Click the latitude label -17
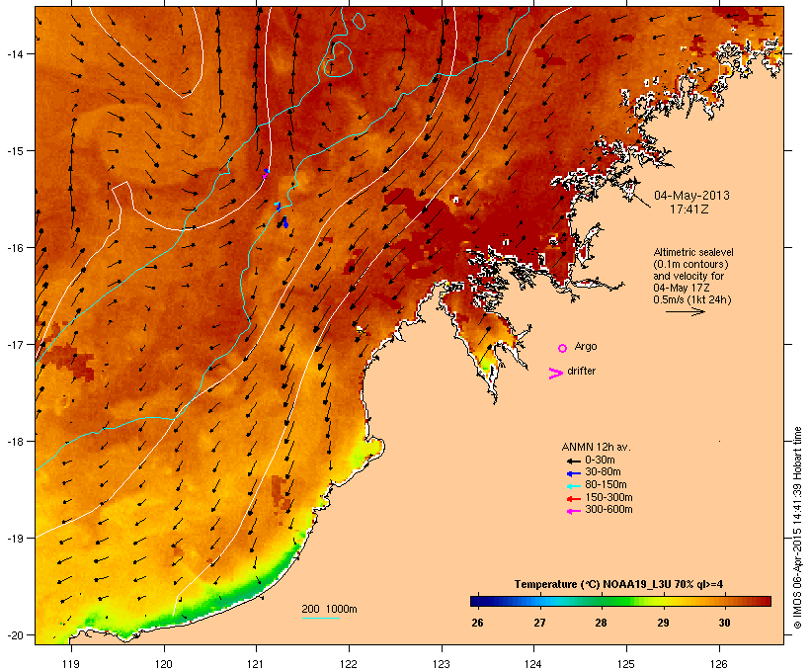The width and height of the screenshot is (810, 672). pos(14,344)
